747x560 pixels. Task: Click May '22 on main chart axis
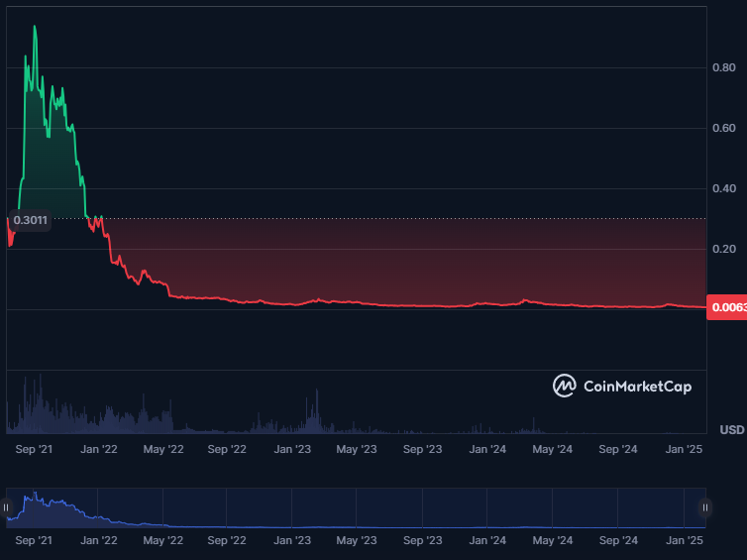coord(163,449)
